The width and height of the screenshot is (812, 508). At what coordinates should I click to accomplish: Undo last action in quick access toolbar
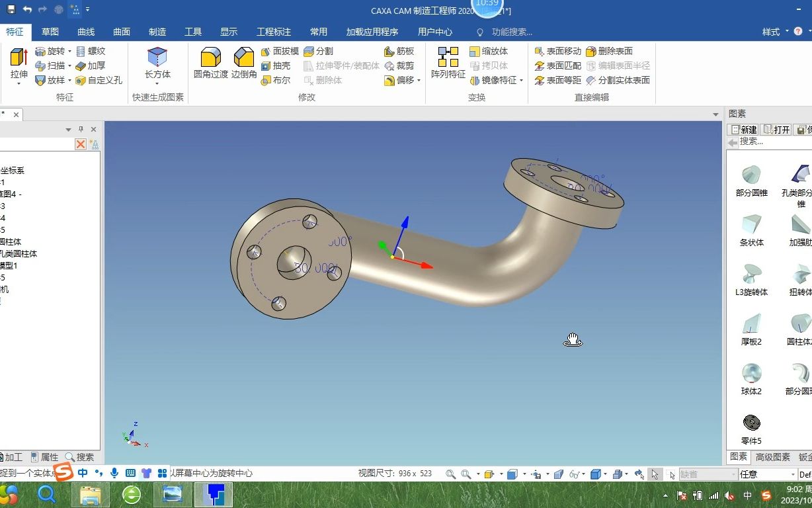click(27, 9)
